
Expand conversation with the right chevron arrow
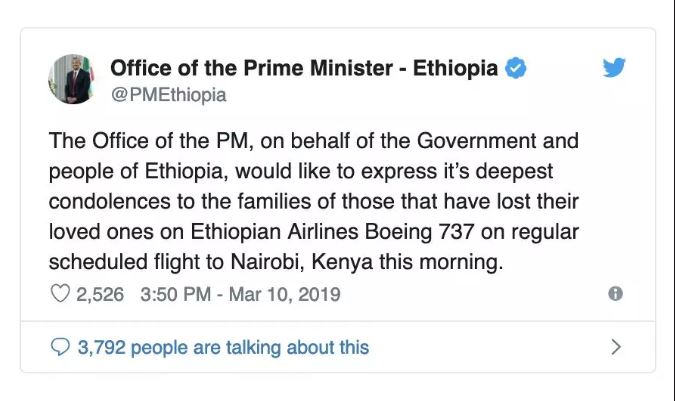coord(616,348)
